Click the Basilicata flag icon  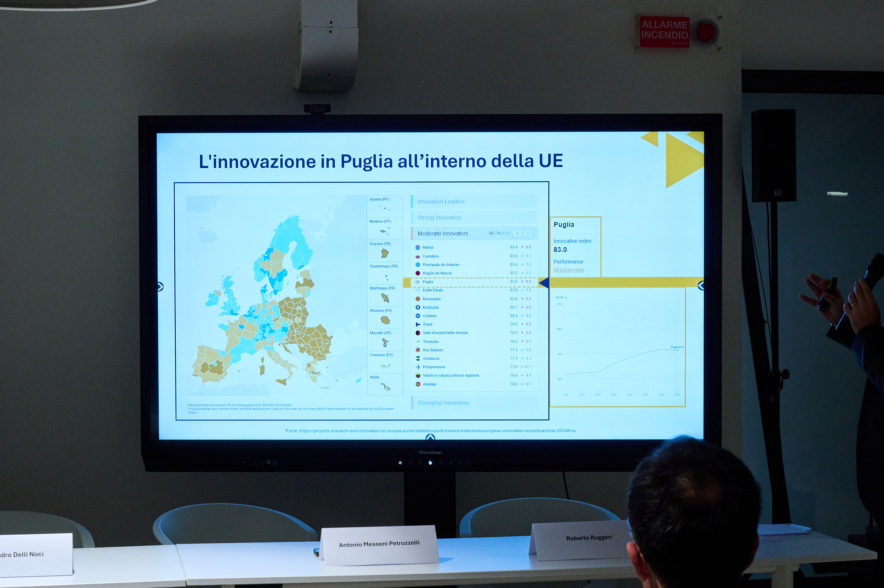coord(418,308)
